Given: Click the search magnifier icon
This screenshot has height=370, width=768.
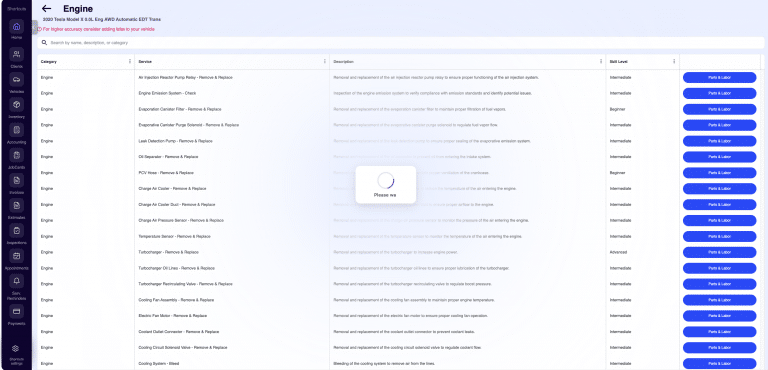Looking at the screenshot, I should tap(45, 43).
